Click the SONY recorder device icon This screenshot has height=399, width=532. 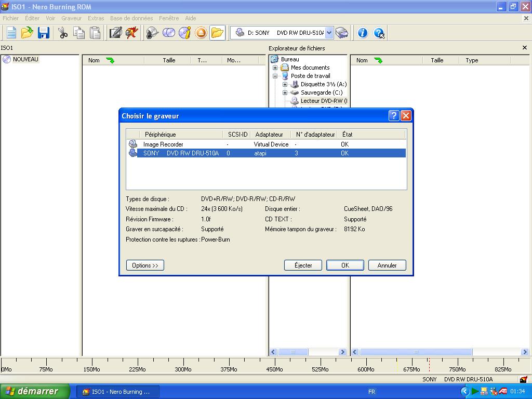tap(132, 153)
